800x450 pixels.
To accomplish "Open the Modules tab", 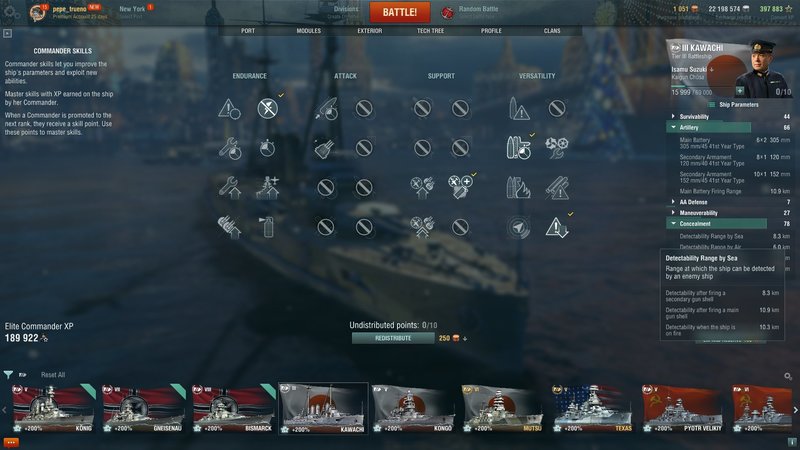I will [x=309, y=31].
